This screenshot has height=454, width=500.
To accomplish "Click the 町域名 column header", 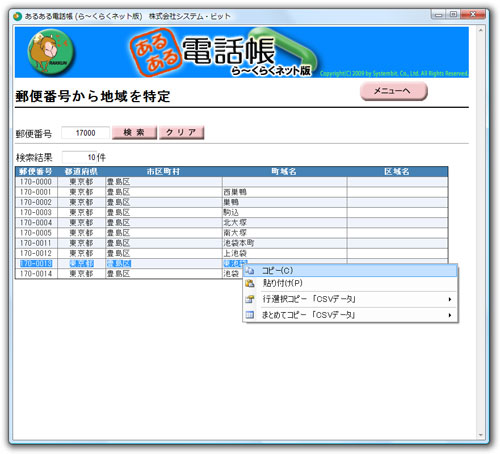I will [284, 172].
